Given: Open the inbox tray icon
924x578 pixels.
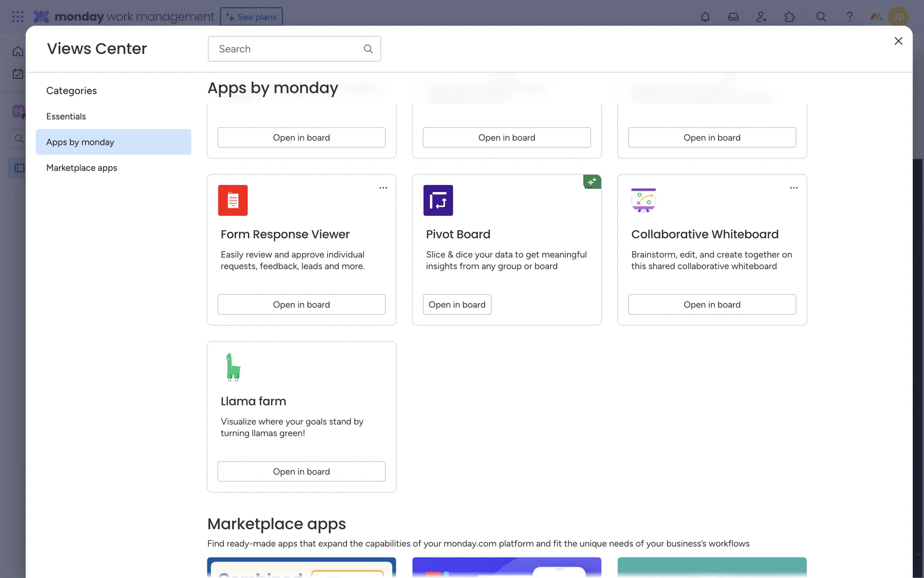Looking at the screenshot, I should point(733,17).
